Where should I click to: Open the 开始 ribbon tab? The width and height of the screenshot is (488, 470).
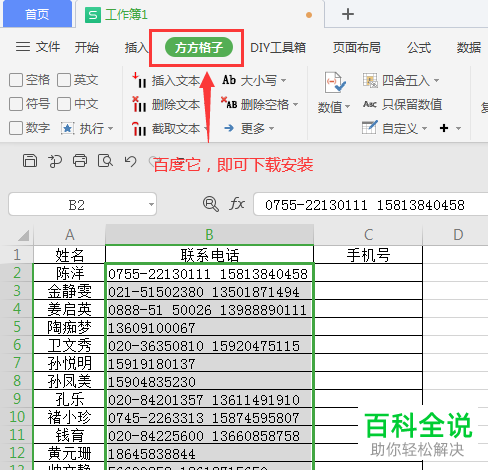[x=87, y=47]
